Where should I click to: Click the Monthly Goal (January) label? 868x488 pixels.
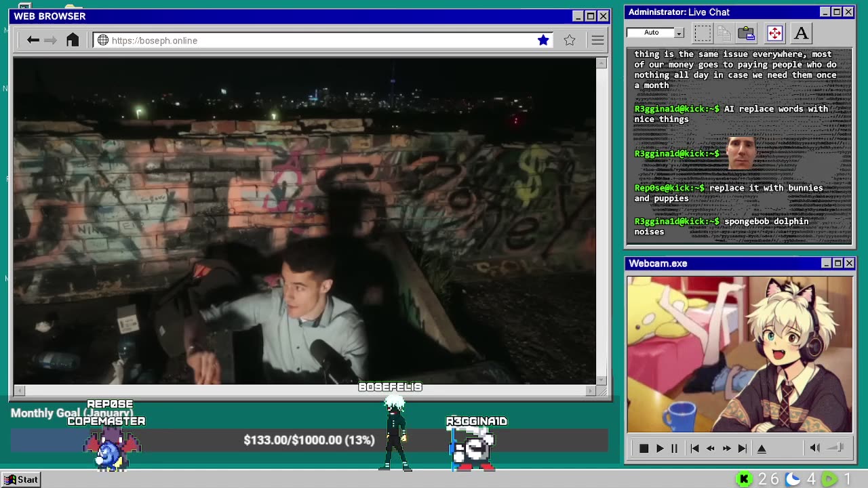(x=72, y=413)
